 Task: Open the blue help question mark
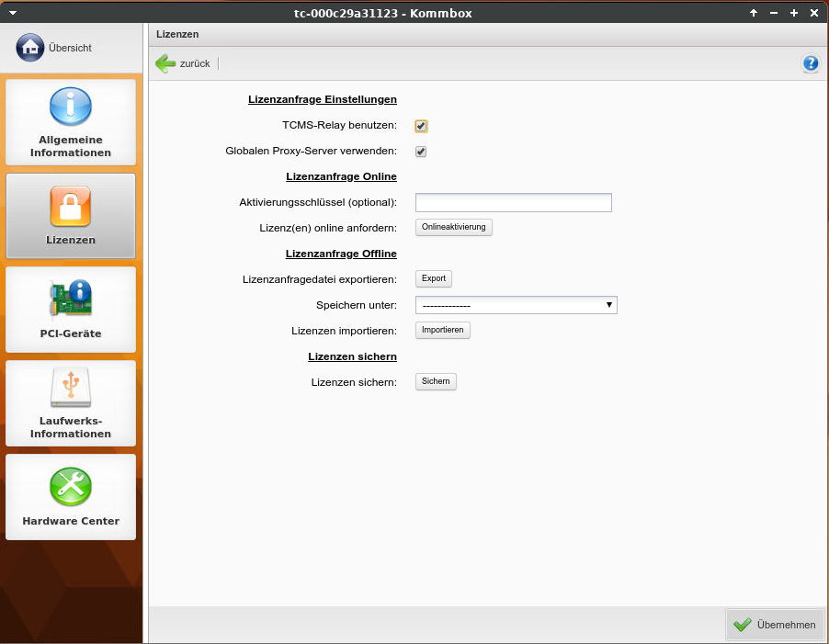click(810, 63)
